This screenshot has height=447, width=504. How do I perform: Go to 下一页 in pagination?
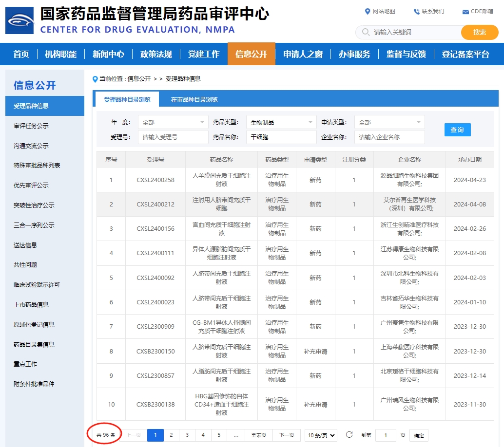[x=287, y=435]
